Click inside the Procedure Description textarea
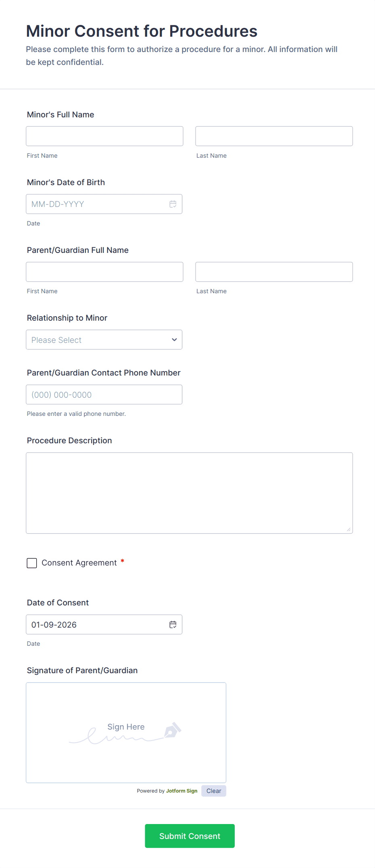This screenshot has height=868, width=375. [x=189, y=493]
